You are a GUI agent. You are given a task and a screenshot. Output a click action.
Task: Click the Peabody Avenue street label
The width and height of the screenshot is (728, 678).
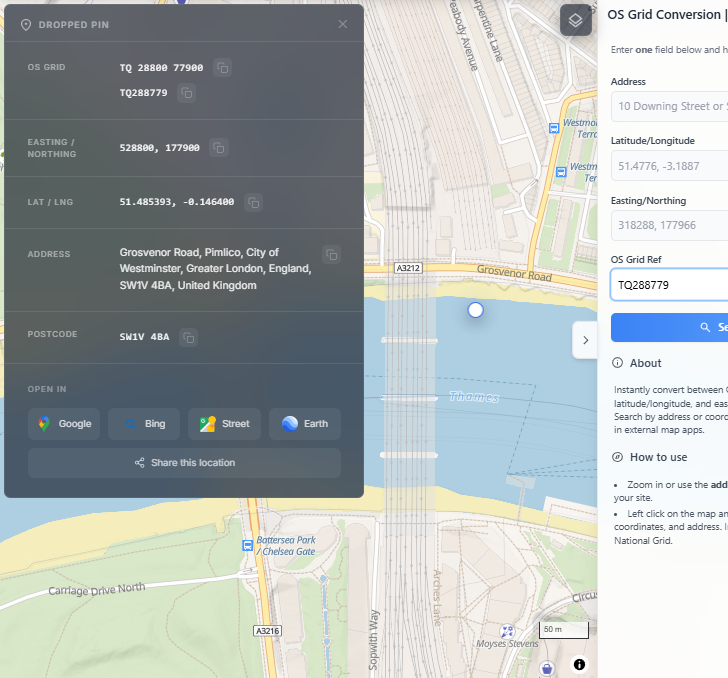tap(463, 36)
